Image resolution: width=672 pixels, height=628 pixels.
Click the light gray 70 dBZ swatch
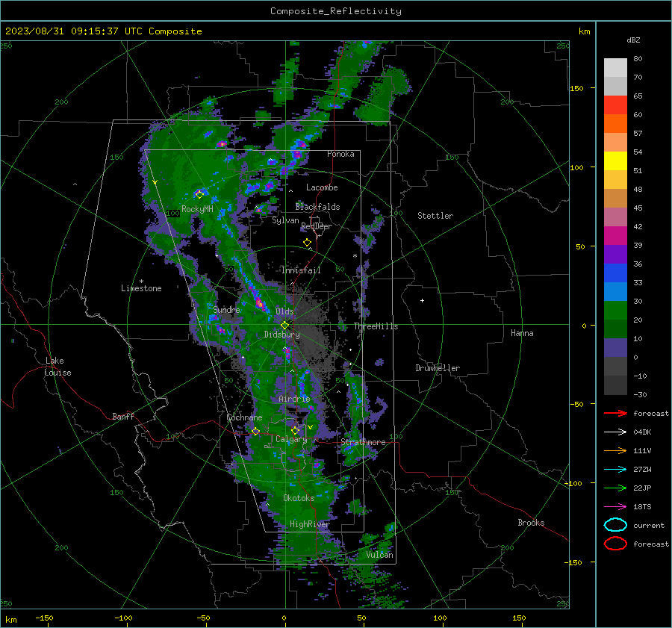[615, 67]
